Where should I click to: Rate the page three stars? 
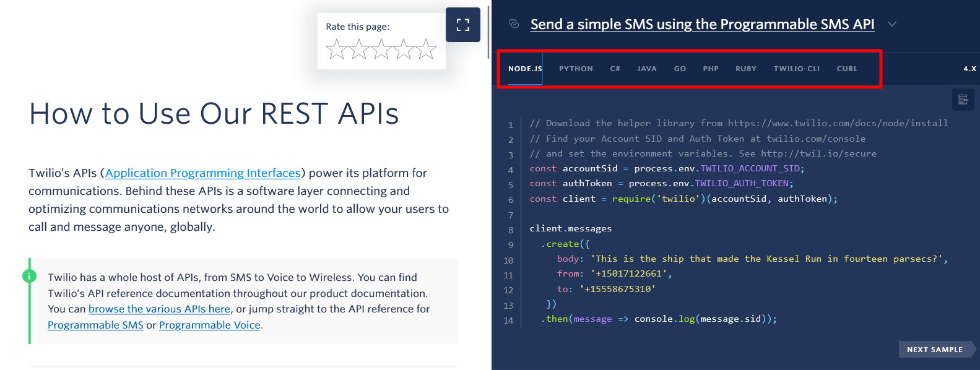point(381,49)
